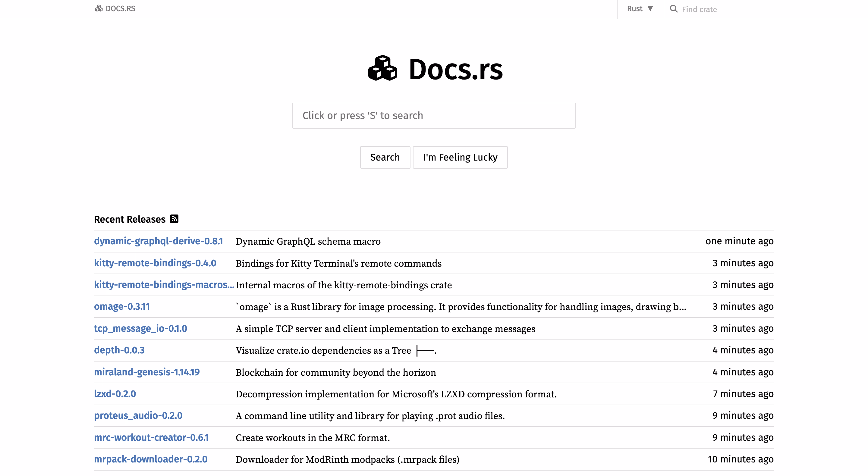Open kitty-remote-bindings-macros crate link
Screen dimensions: 868x476
point(164,285)
